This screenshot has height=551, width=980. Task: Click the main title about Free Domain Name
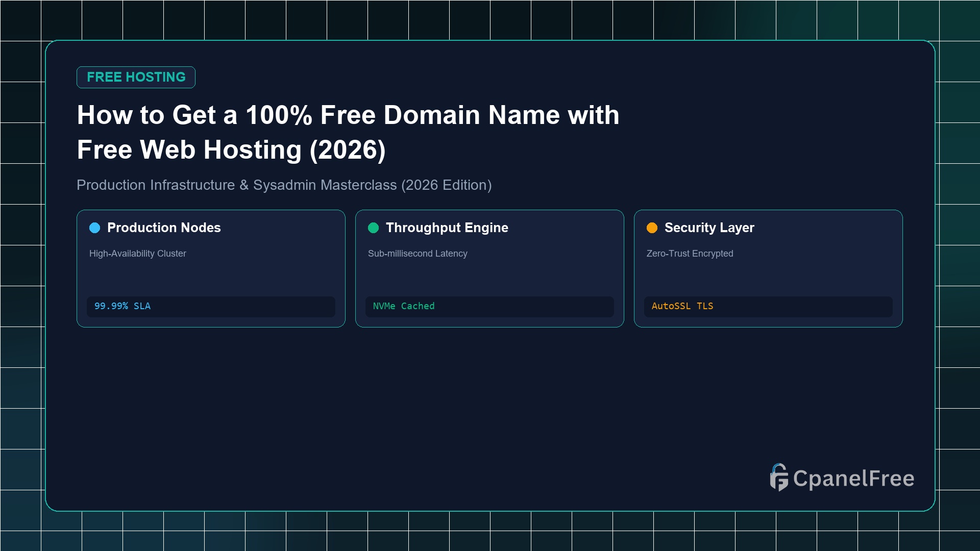tap(348, 132)
